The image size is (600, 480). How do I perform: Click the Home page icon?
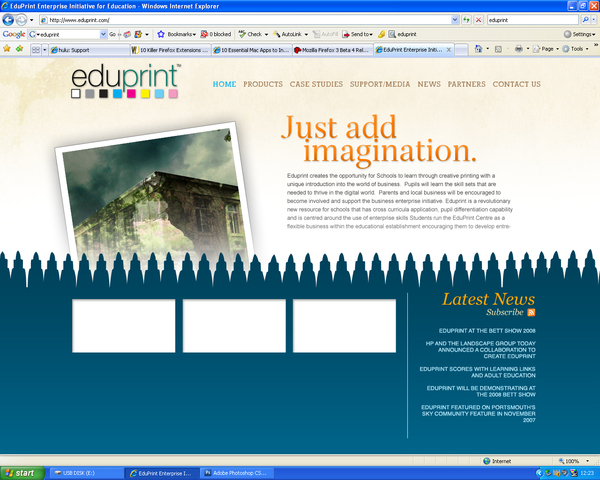[478, 49]
